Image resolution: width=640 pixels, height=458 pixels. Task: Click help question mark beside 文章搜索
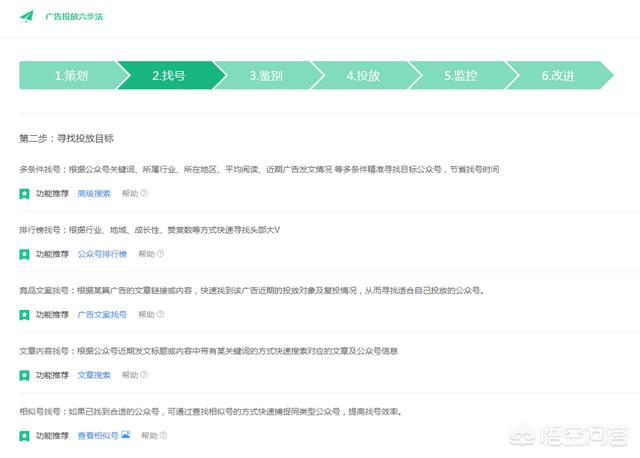coord(144,375)
